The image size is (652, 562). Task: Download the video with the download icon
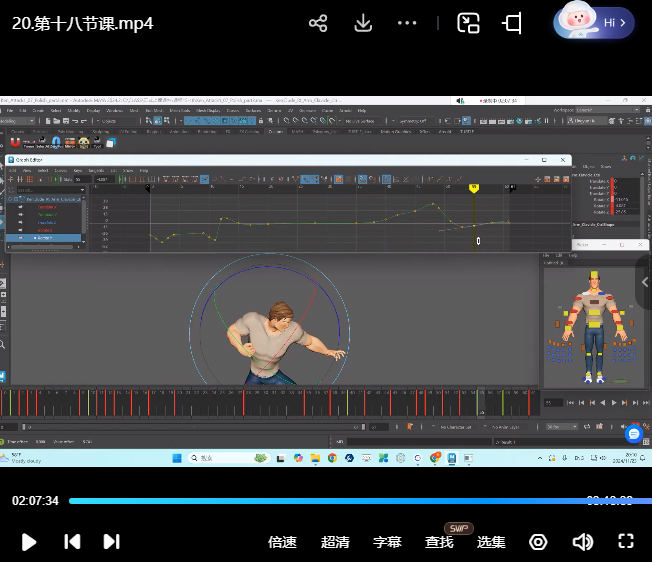pyautogui.click(x=363, y=23)
